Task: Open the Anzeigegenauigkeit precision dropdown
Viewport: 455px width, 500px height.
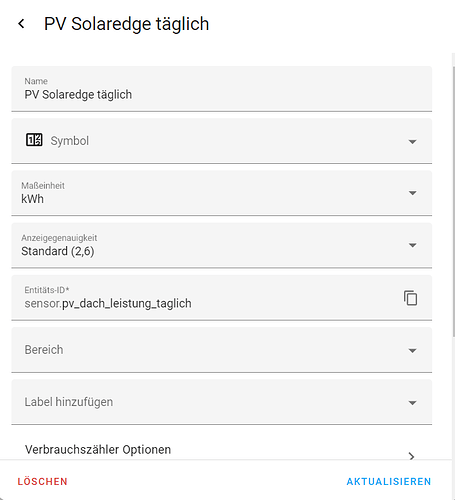Action: click(x=412, y=245)
